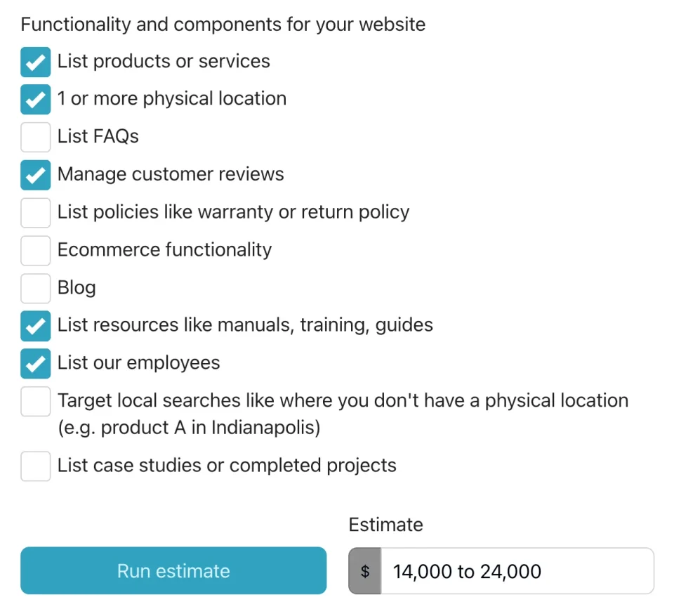Viewport: 674px width, 616px height.
Task: Disable the 1 or more physical location option
Action: [35, 100]
